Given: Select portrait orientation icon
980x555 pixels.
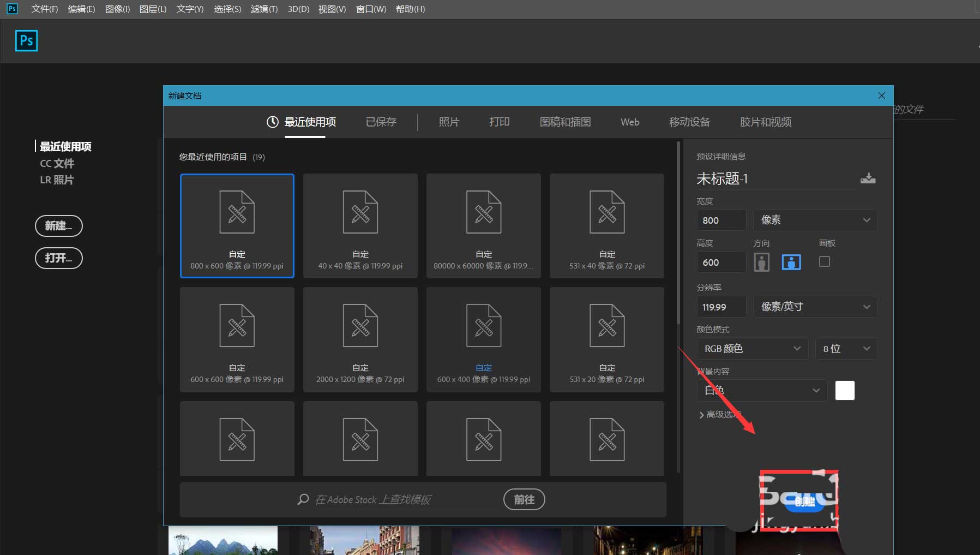Looking at the screenshot, I should coord(762,262).
